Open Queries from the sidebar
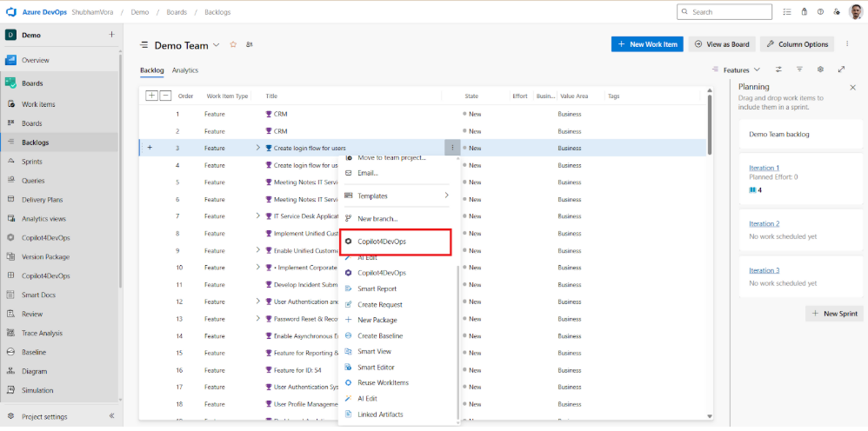This screenshot has width=868, height=431. point(33,181)
